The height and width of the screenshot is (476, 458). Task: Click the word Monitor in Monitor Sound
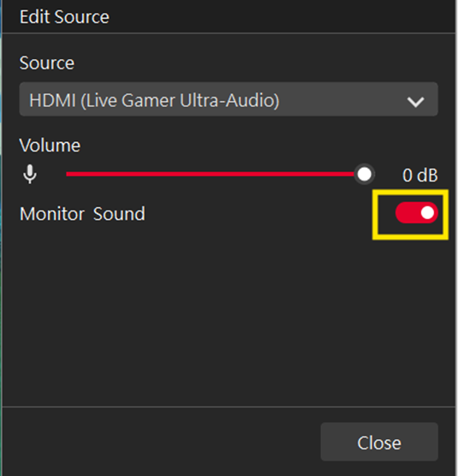[52, 214]
